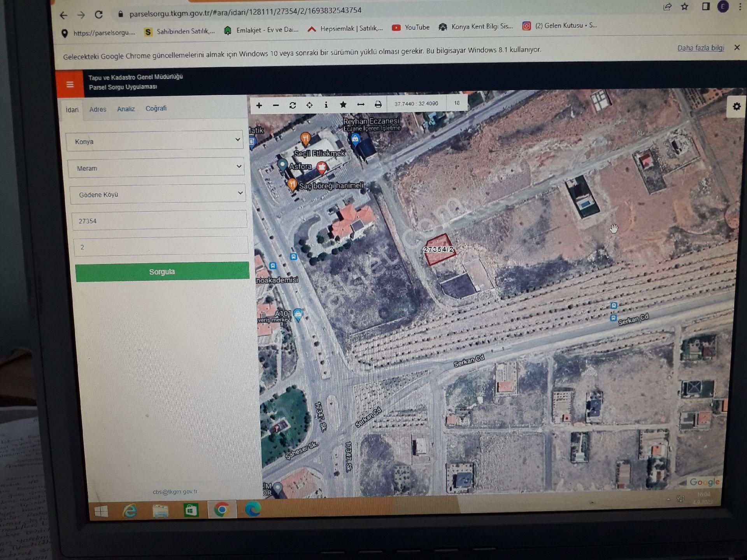Viewport: 747px width, 560px height.
Task: Go back in browser history
Action: [x=63, y=16]
